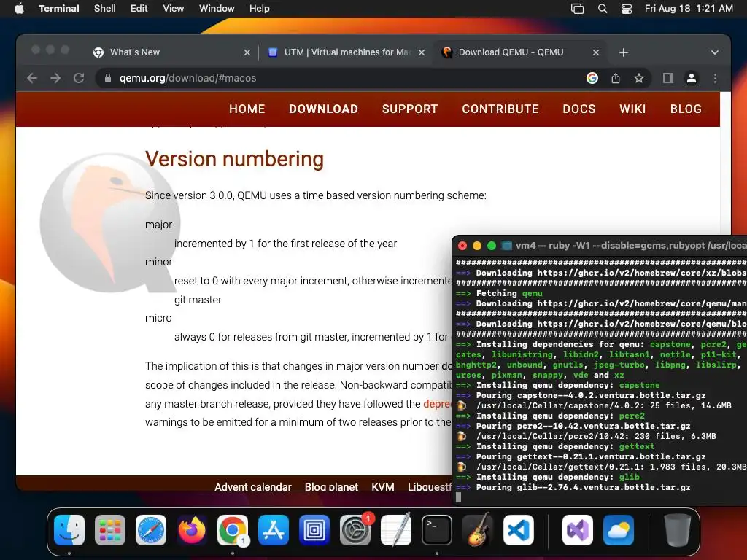Open the Chrome profile icon
Image resolution: width=747 pixels, height=560 pixels.
click(692, 78)
